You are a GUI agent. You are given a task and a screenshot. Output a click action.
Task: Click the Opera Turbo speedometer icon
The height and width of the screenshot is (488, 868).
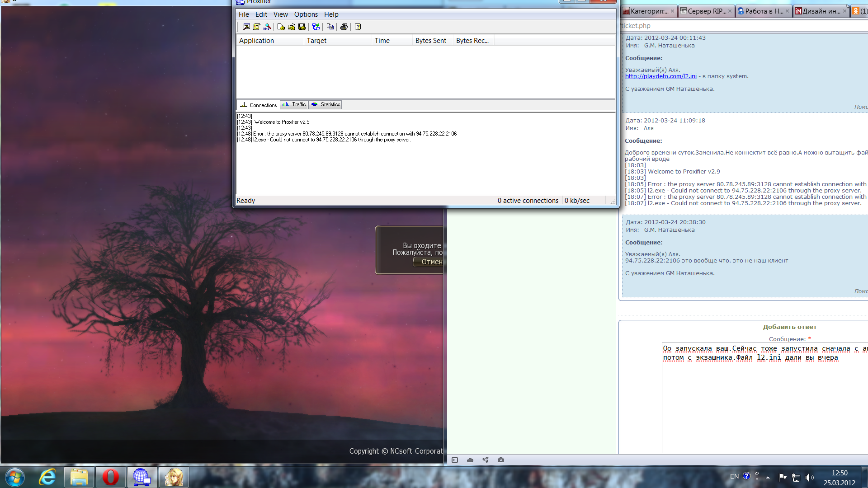[501, 460]
